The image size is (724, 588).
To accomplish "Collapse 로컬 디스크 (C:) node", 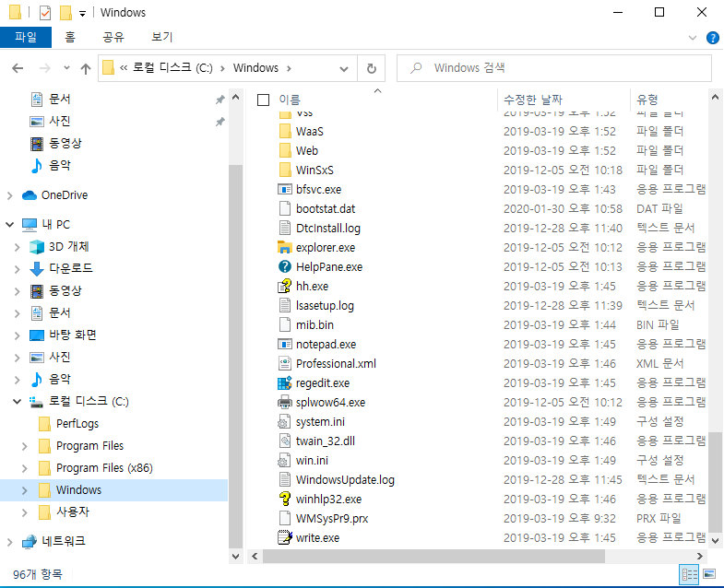I will tap(18, 402).
